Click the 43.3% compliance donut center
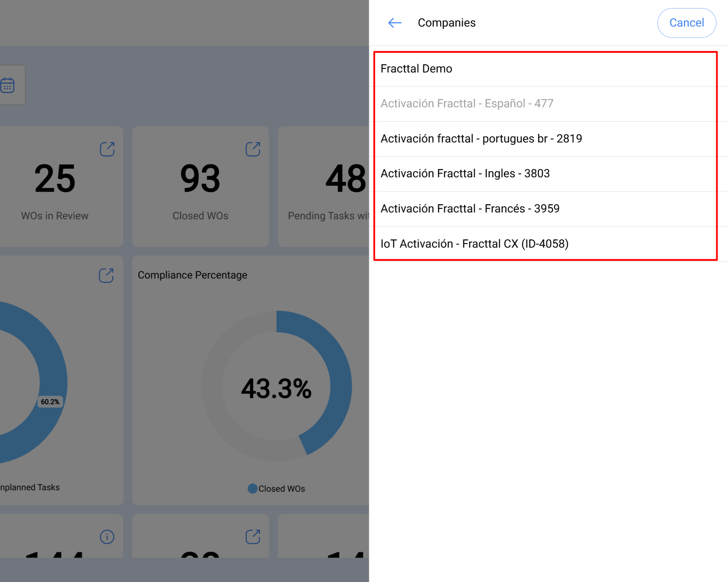The image size is (728, 582). coord(276,388)
